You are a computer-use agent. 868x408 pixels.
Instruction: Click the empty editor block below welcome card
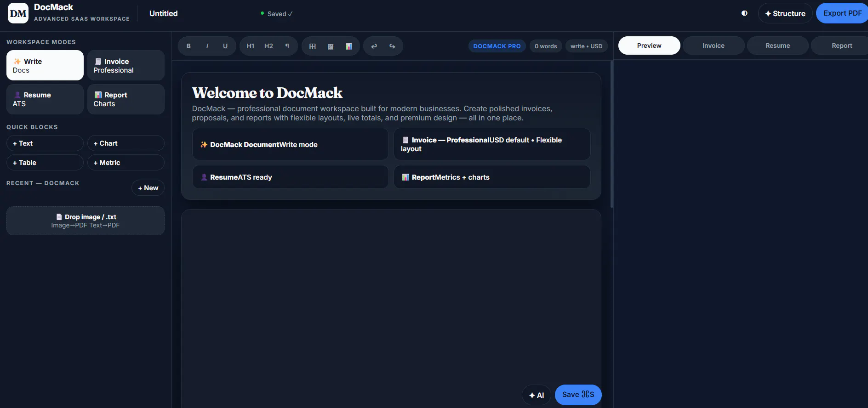click(391, 308)
